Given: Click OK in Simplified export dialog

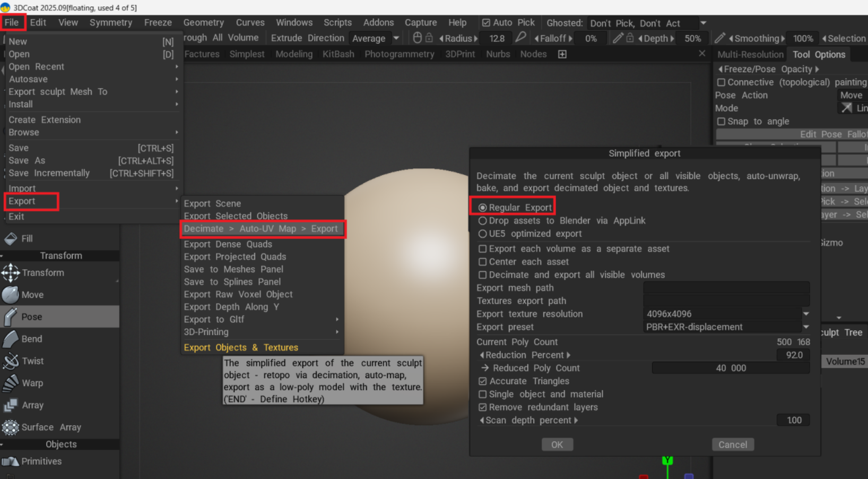Looking at the screenshot, I should click(557, 444).
